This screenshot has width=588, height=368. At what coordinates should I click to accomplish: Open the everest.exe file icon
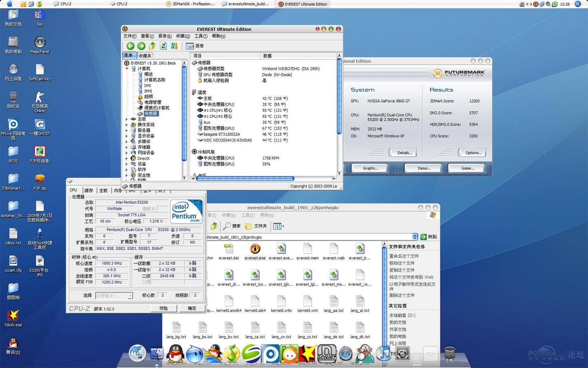pyautogui.click(x=255, y=249)
